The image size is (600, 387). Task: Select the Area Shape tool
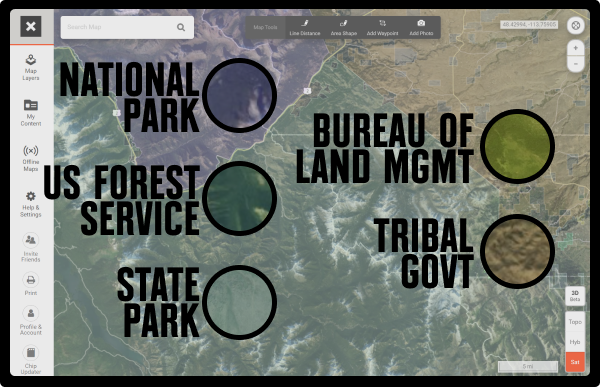(x=344, y=28)
